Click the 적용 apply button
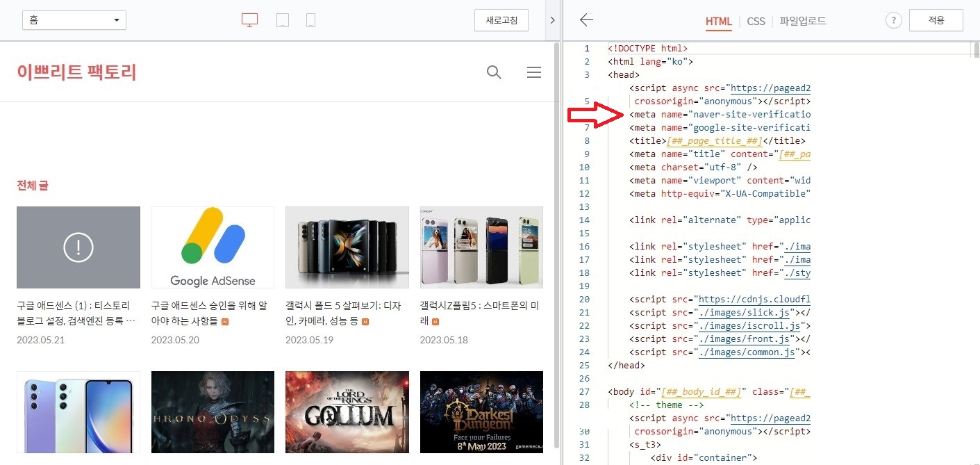The height and width of the screenshot is (465, 980). [936, 20]
